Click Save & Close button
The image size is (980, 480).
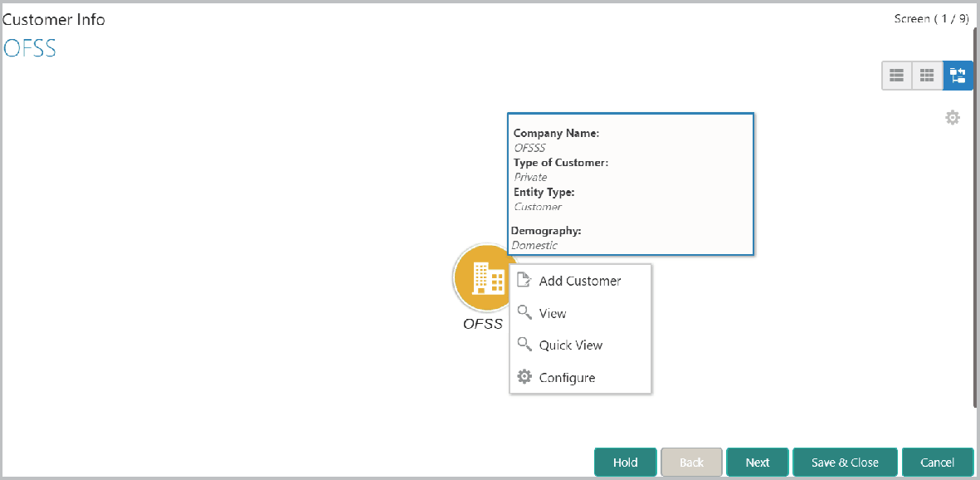tap(845, 463)
